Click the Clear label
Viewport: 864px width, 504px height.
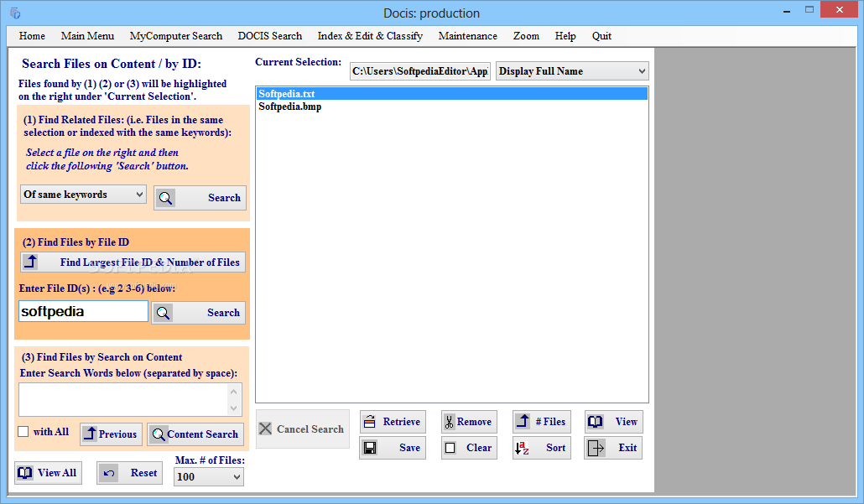tap(479, 448)
